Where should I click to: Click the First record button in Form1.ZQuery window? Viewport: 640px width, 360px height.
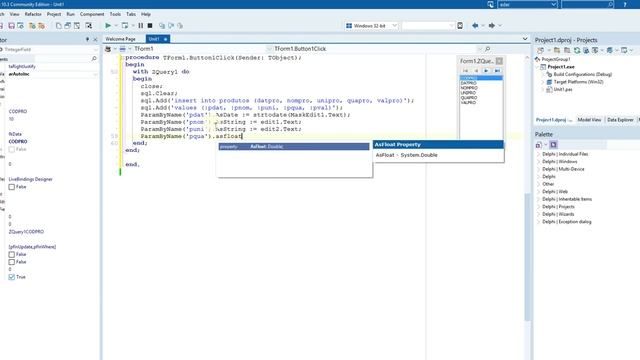[465, 71]
